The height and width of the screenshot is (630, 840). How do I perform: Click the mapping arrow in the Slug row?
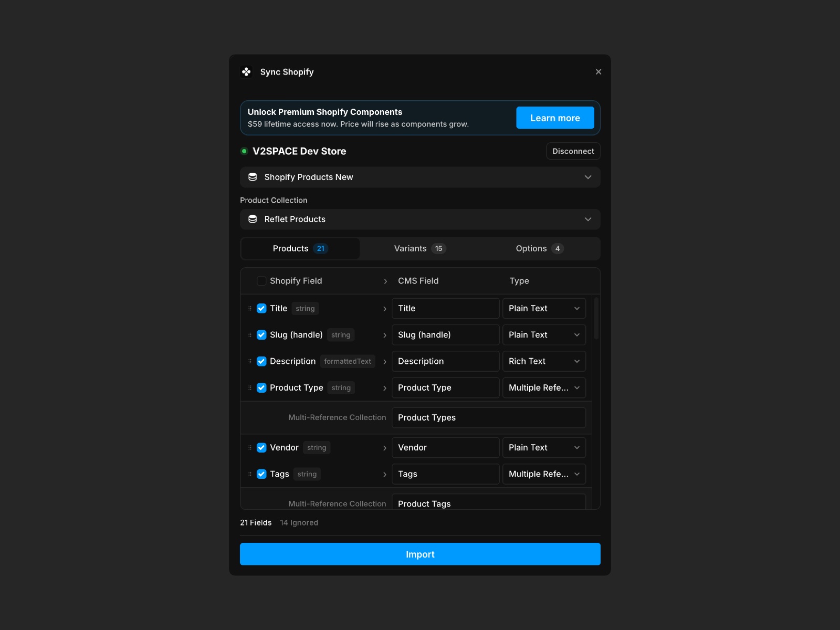tap(385, 335)
